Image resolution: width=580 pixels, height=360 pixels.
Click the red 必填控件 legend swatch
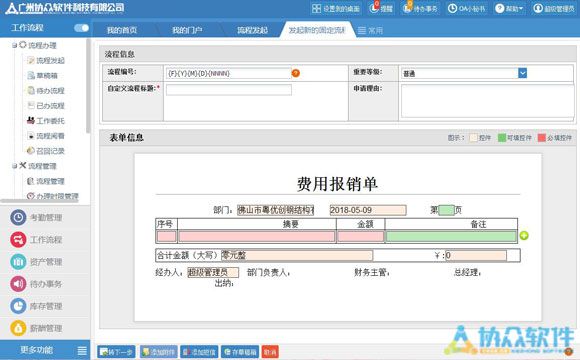click(x=542, y=138)
